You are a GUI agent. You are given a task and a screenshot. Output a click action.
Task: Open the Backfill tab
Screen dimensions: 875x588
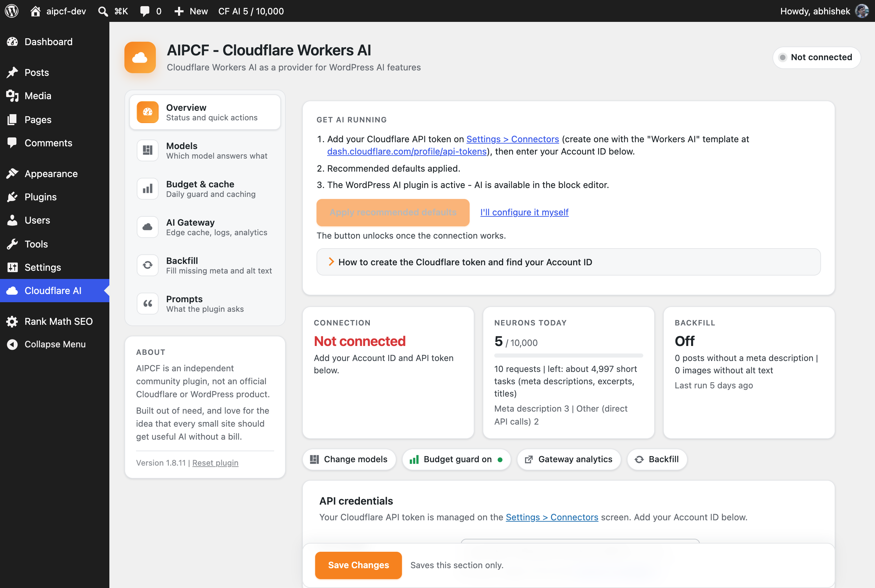(205, 265)
